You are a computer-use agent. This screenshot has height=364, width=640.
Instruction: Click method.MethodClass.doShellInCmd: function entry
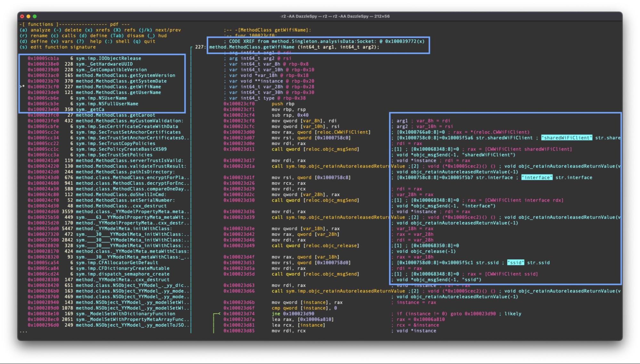pyautogui.click(x=121, y=195)
